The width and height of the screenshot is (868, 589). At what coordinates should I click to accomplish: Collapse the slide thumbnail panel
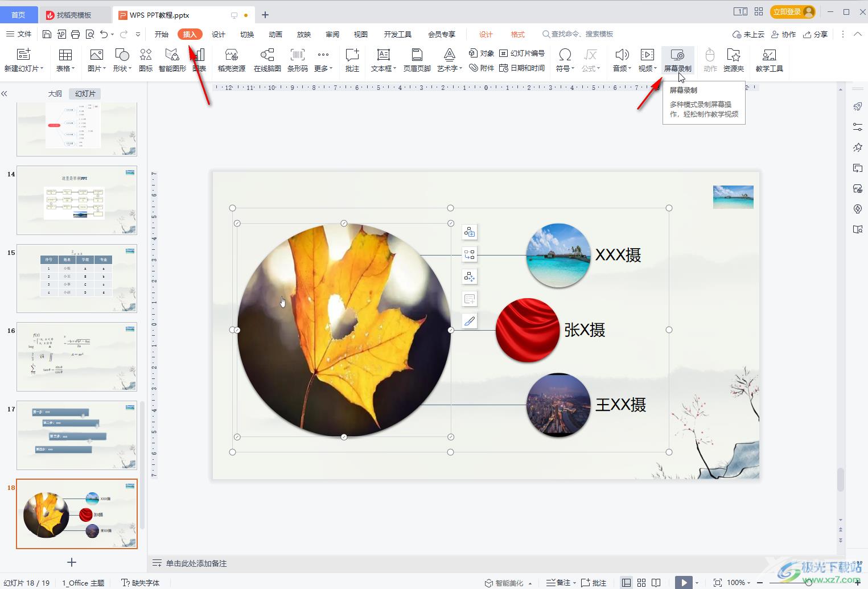tap(5, 93)
